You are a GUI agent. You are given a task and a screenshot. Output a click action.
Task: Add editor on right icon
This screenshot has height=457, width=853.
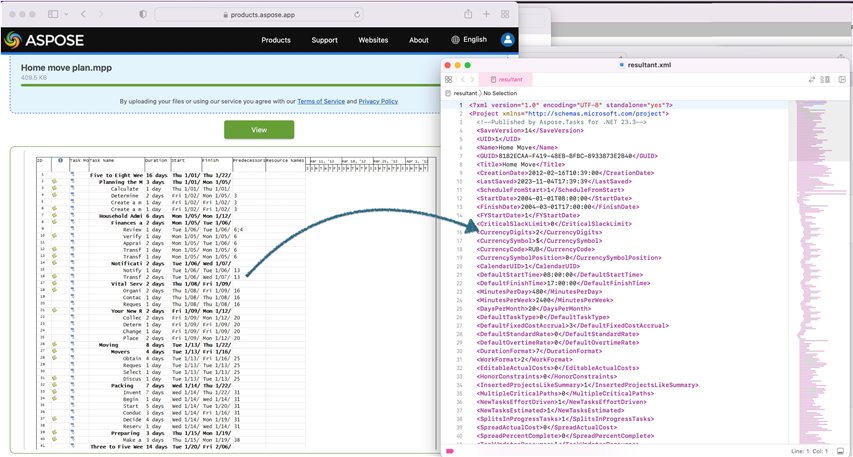point(842,79)
